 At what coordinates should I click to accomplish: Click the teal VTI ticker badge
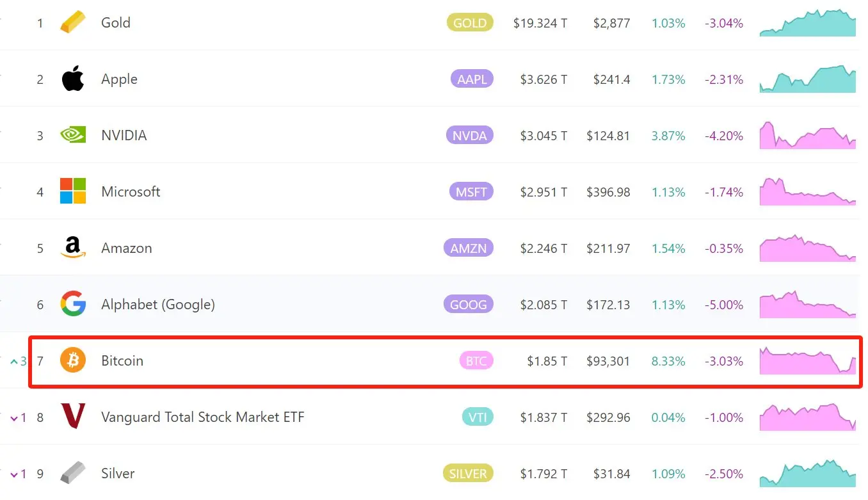(x=477, y=417)
